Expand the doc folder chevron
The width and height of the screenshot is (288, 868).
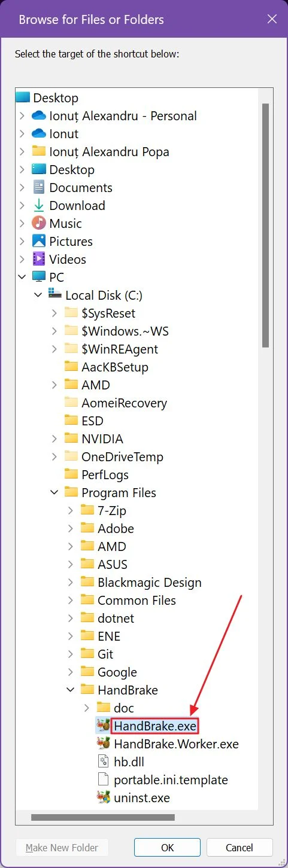(x=87, y=708)
